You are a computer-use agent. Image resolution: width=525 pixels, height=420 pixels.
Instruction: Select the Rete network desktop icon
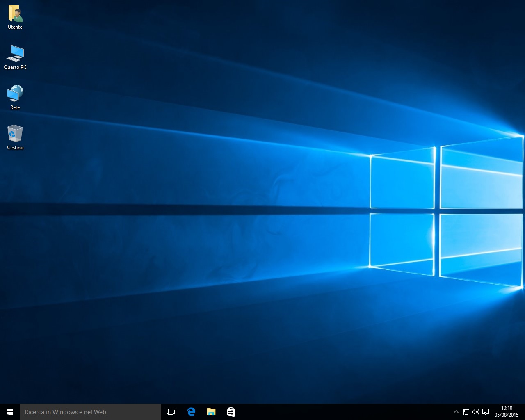[x=15, y=98]
